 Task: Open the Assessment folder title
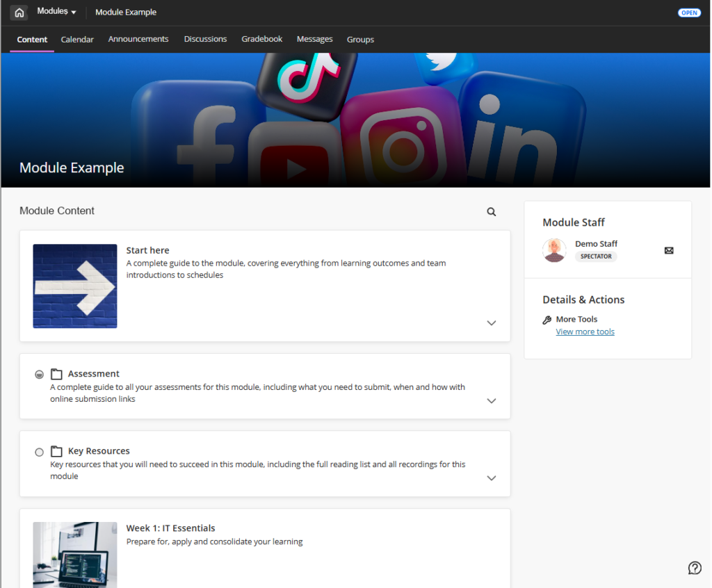(x=94, y=374)
